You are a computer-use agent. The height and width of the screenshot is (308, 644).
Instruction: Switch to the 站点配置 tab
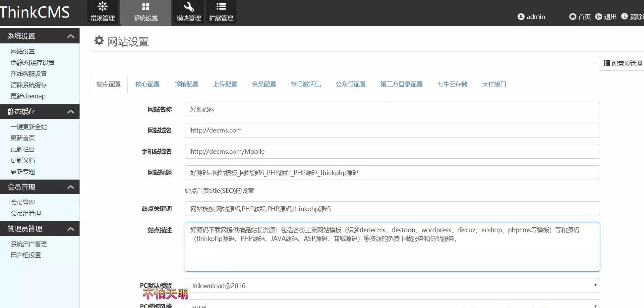pos(109,84)
